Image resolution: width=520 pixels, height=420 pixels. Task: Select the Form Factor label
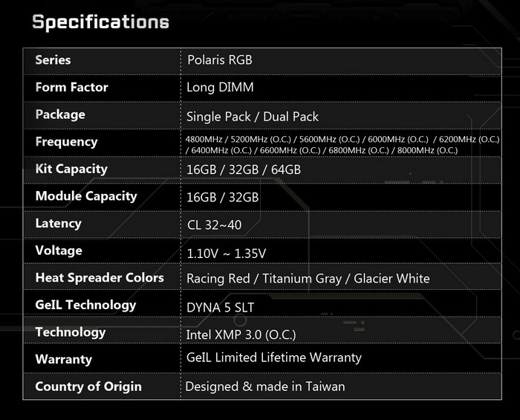click(x=71, y=87)
